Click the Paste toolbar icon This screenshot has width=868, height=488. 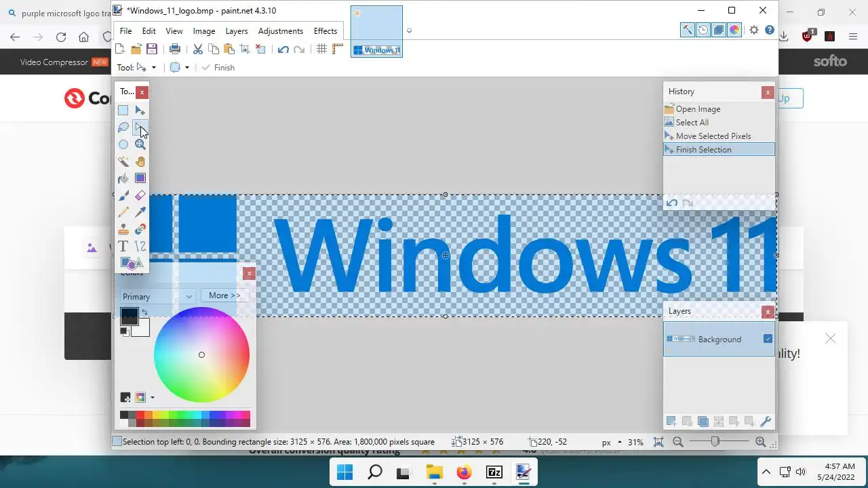click(x=229, y=49)
